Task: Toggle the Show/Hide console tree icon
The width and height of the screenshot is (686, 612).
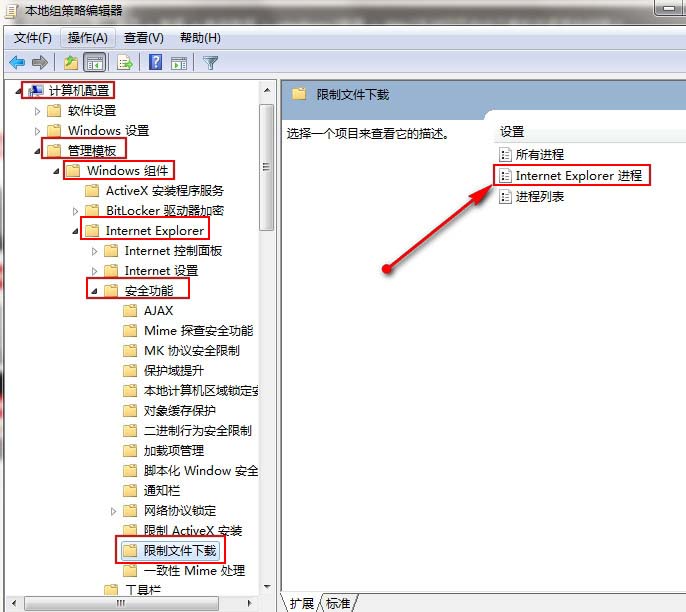Action: (x=94, y=63)
